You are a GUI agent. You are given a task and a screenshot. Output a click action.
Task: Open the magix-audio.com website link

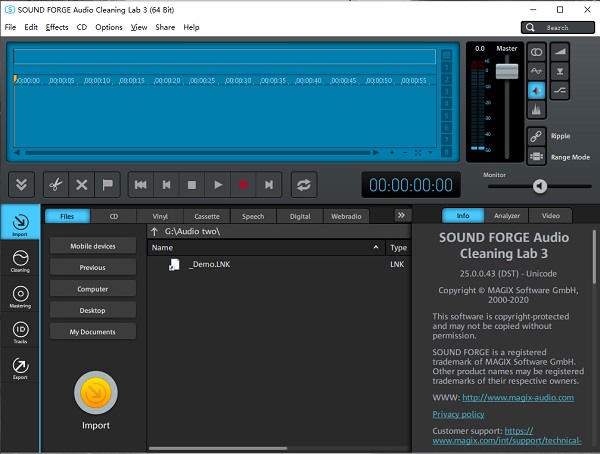518,398
